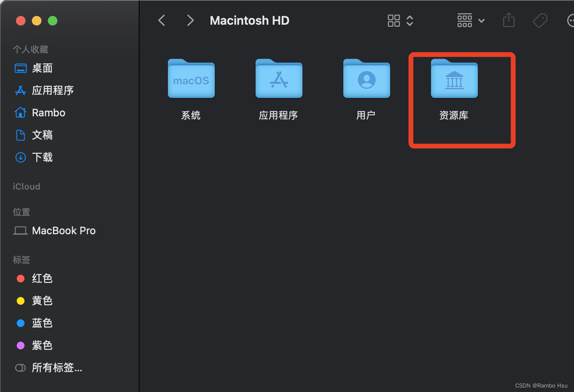Click the 系统 folder name label
Screen dimensions: 574x392
[191, 116]
